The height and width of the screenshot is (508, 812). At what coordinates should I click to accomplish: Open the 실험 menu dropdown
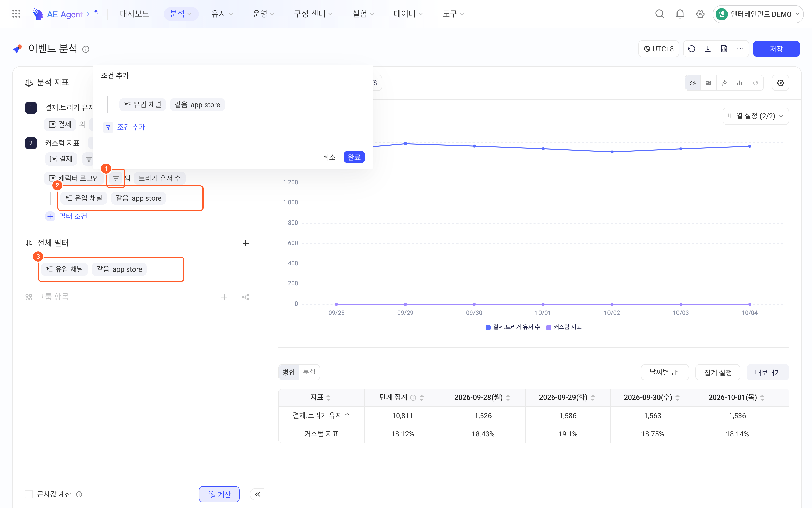click(363, 14)
